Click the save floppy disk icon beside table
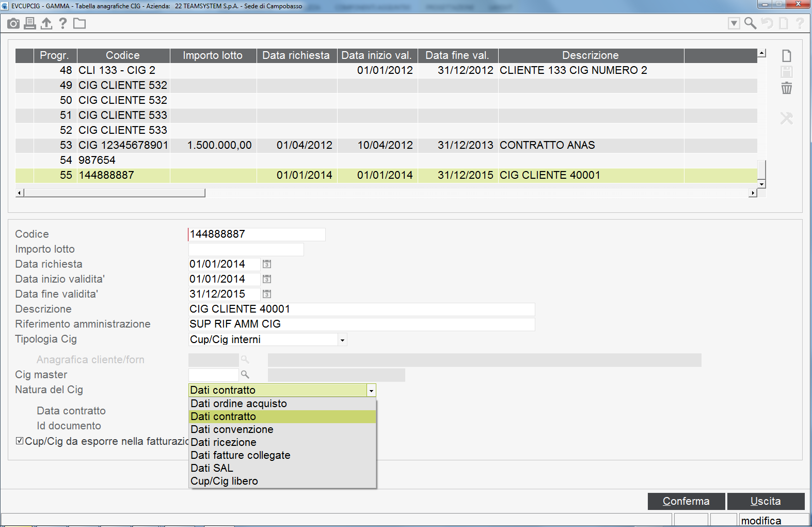This screenshot has width=812, height=527. 787,72
